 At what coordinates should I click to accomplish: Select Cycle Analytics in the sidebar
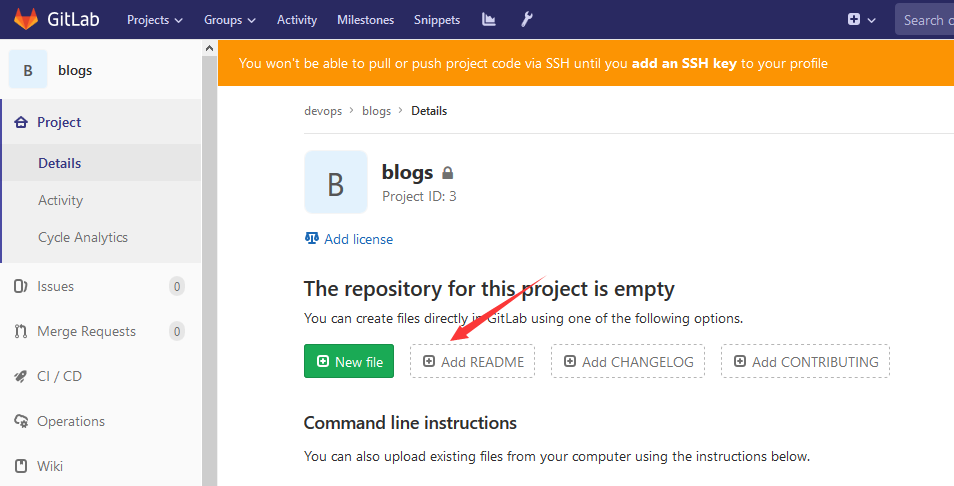click(x=83, y=238)
